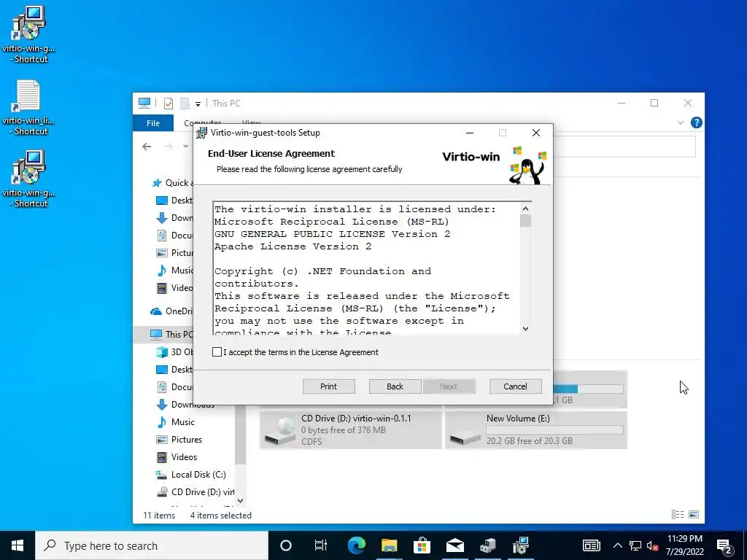Select New Volume (E:) drive tile
The image size is (747, 560).
[x=536, y=430]
